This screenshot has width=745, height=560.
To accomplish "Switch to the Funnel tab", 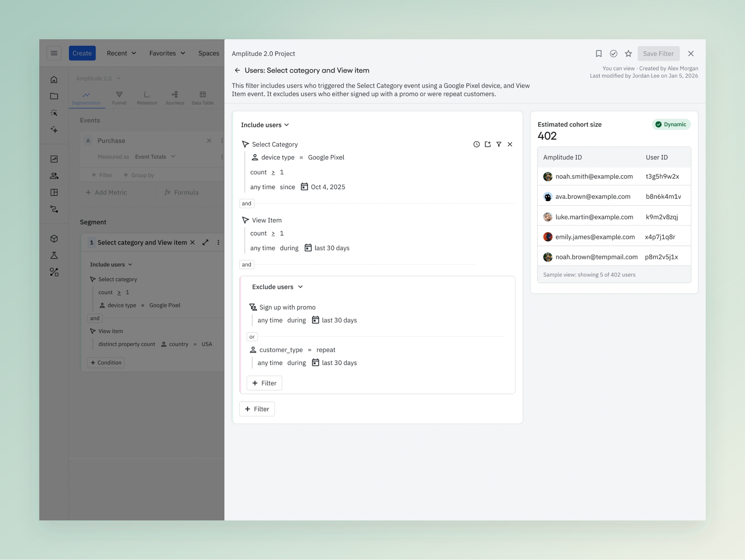I will (119, 98).
